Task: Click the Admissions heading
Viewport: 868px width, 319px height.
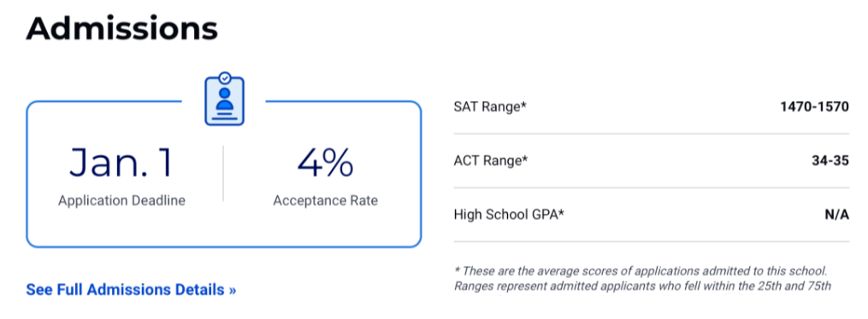Action: point(121,28)
